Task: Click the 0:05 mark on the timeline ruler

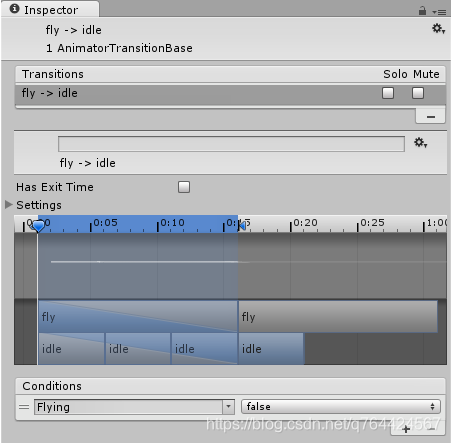Action: click(x=105, y=222)
